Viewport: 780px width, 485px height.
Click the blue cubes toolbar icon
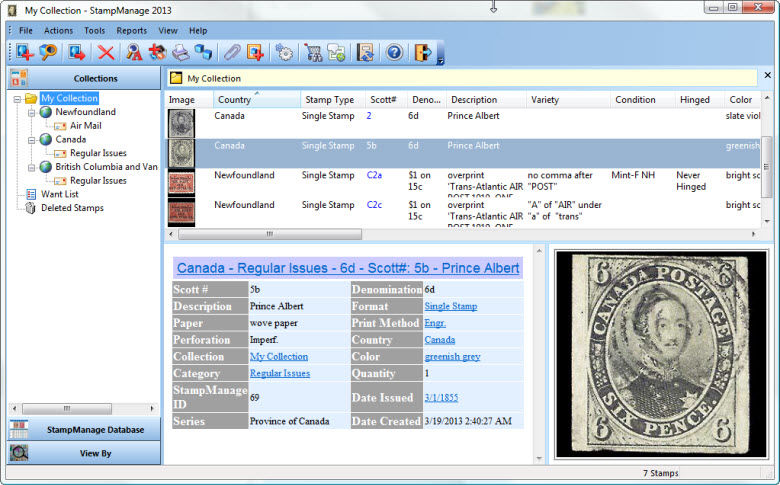point(203,52)
